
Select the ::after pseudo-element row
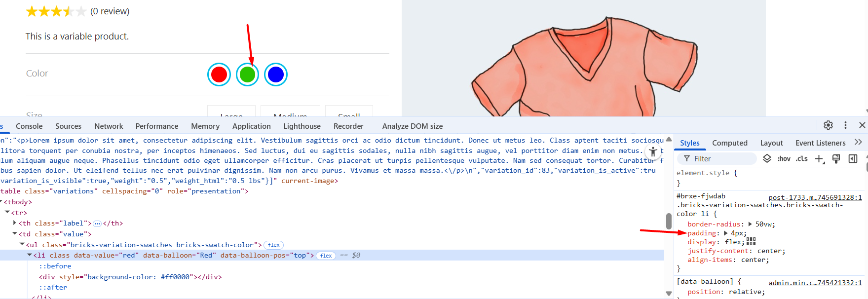pyautogui.click(x=53, y=287)
